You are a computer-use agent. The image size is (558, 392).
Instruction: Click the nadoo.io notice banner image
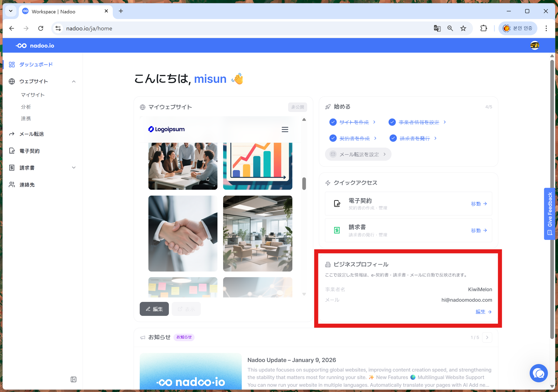point(191,371)
